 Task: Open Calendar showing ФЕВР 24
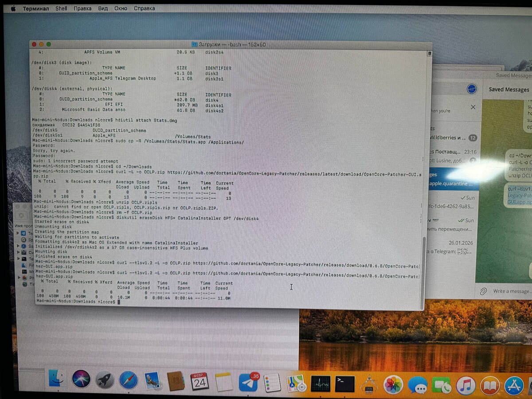(x=199, y=381)
